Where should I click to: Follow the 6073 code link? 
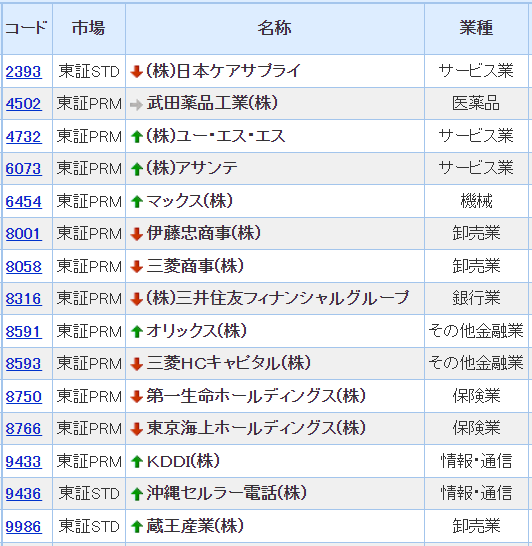click(24, 169)
